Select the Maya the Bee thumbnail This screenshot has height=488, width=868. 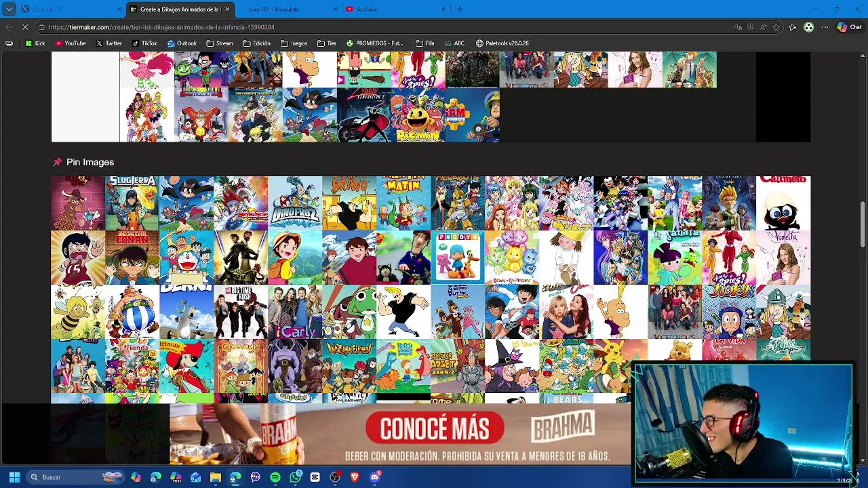tap(78, 312)
